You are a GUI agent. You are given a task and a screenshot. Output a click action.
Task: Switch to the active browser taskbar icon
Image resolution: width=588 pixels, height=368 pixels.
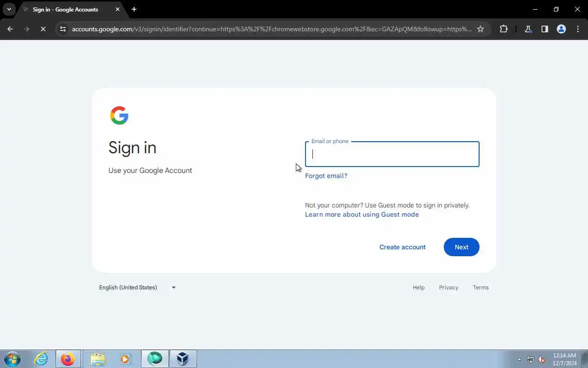(x=155, y=359)
